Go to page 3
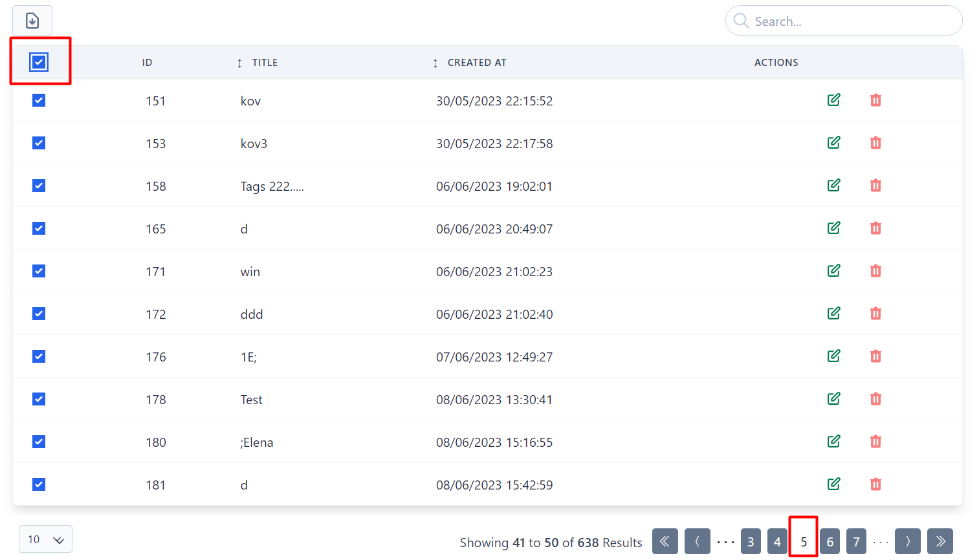 (x=751, y=541)
